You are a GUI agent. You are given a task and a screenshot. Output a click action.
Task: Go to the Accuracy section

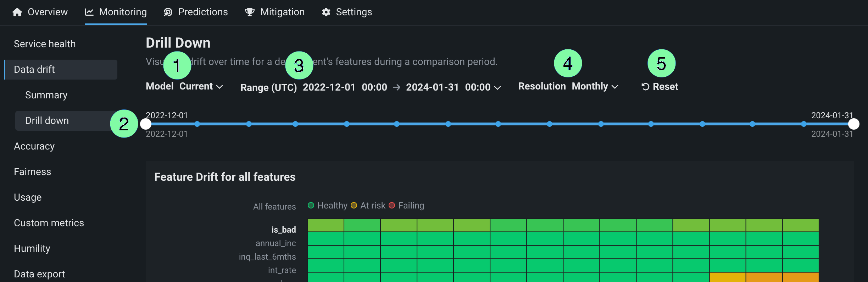(x=34, y=146)
